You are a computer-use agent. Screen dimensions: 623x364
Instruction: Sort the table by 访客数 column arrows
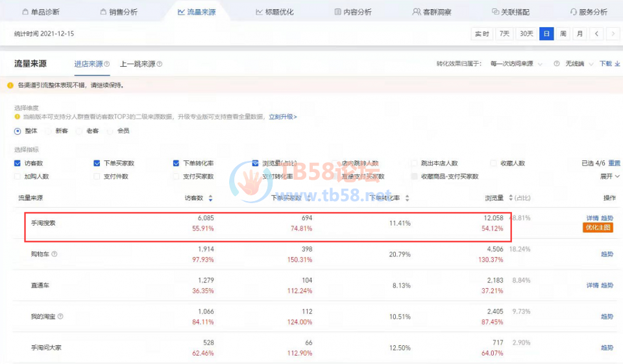pyautogui.click(x=210, y=198)
